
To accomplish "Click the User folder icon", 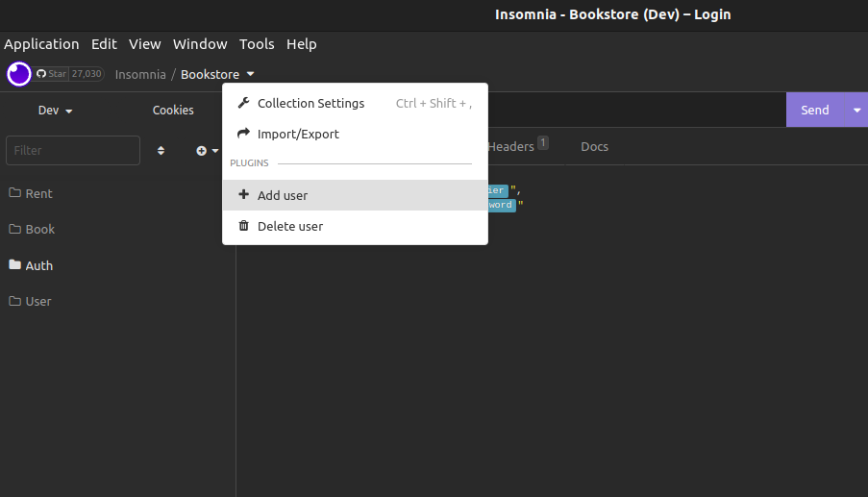I will 15,301.
